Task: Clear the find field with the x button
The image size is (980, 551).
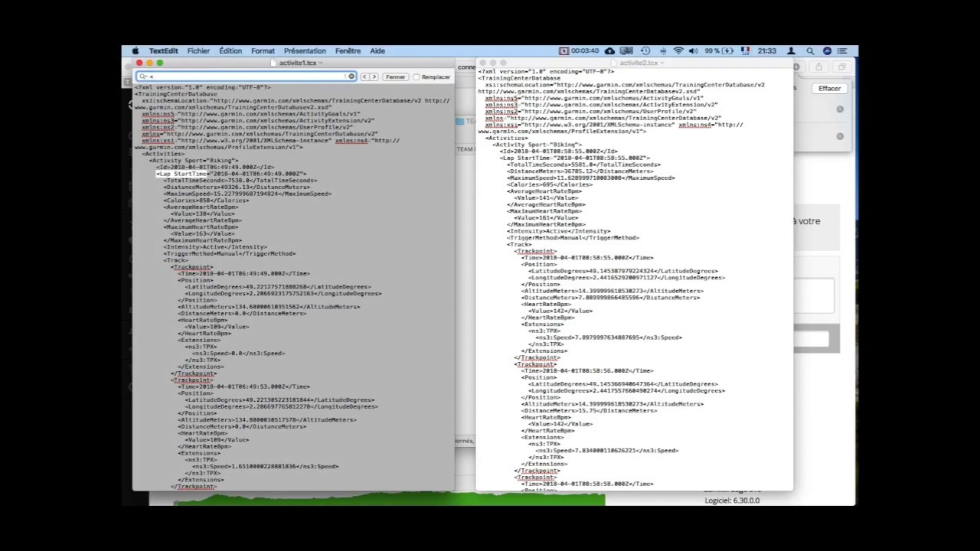Action: click(x=351, y=77)
